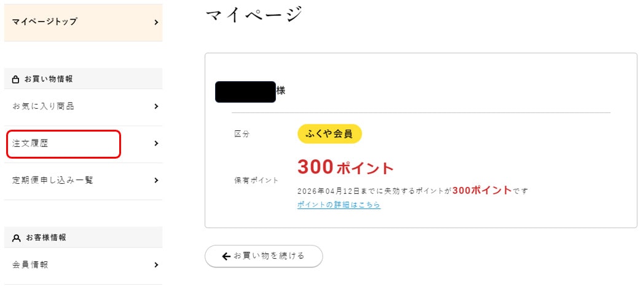Click chevron next to マイページトップ
The width and height of the screenshot is (644, 289).
156,22
